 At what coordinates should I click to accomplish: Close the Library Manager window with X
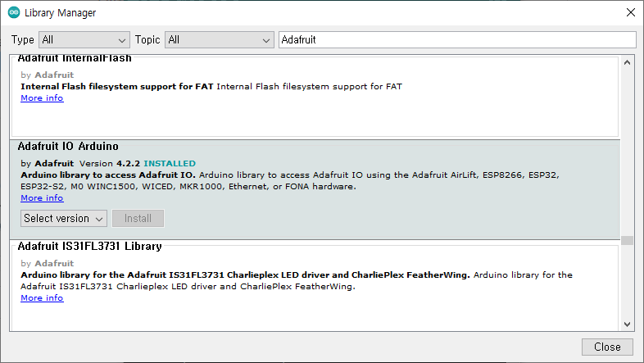[630, 12]
